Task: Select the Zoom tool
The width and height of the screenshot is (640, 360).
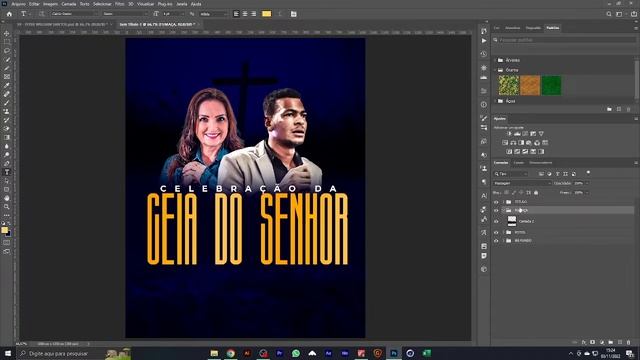Action: point(7,207)
